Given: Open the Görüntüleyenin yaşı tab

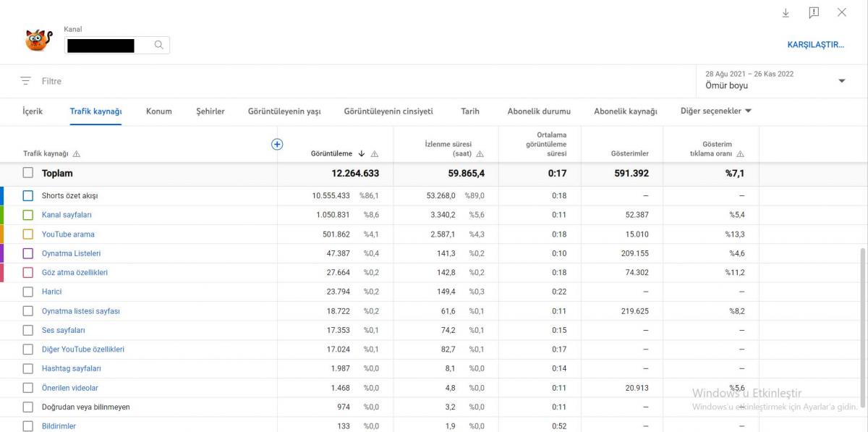Looking at the screenshot, I should (x=284, y=111).
